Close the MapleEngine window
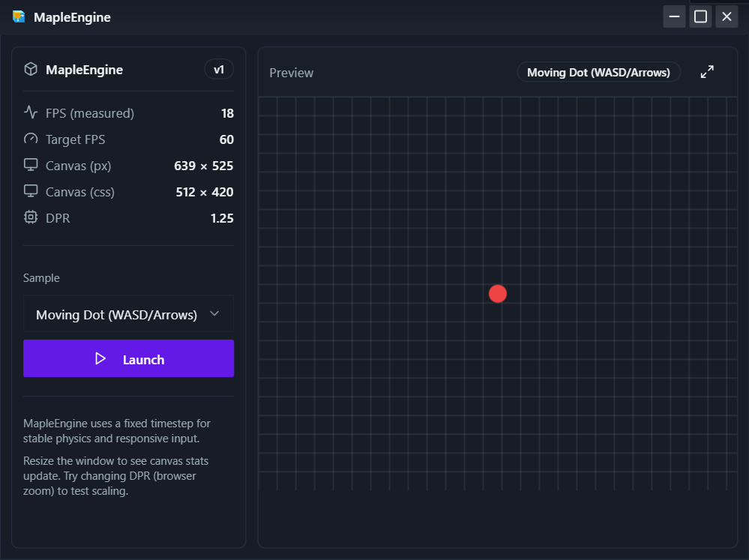Screen dimensions: 749x560 727,16
